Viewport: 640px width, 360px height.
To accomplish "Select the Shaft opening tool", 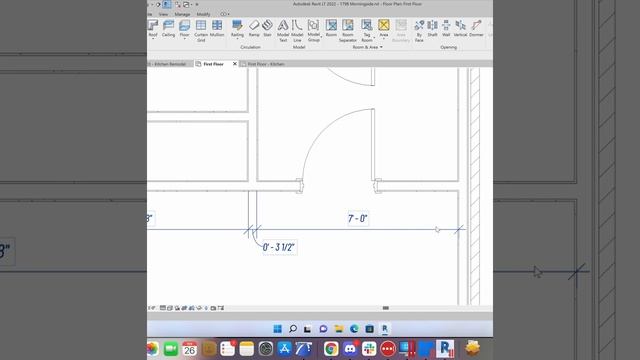I will pos(432,28).
